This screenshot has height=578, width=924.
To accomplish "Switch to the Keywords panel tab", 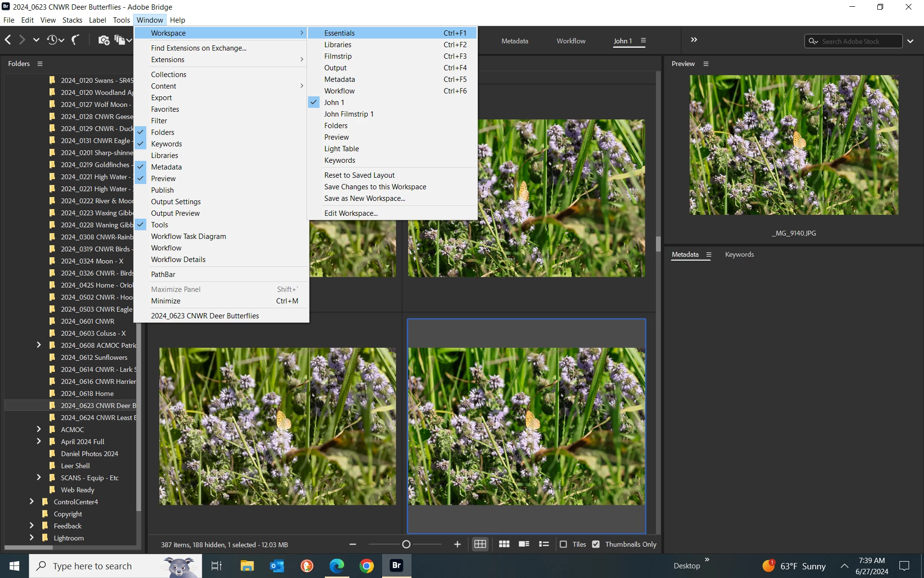I will (739, 254).
